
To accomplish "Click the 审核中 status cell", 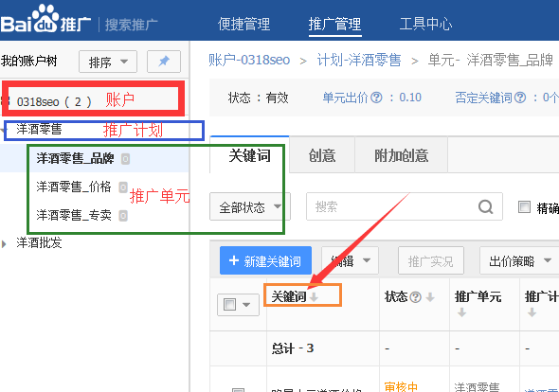I will click(401, 386).
